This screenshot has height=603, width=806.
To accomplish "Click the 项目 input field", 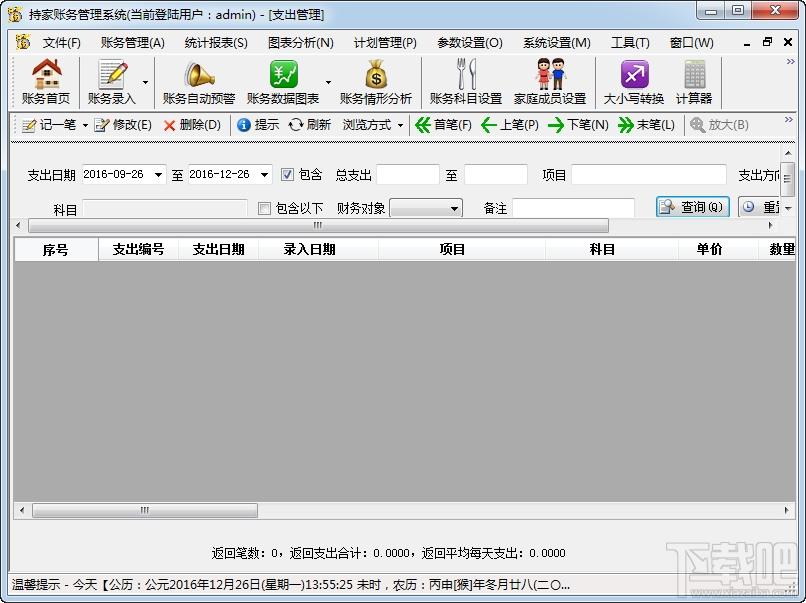I will tap(649, 175).
